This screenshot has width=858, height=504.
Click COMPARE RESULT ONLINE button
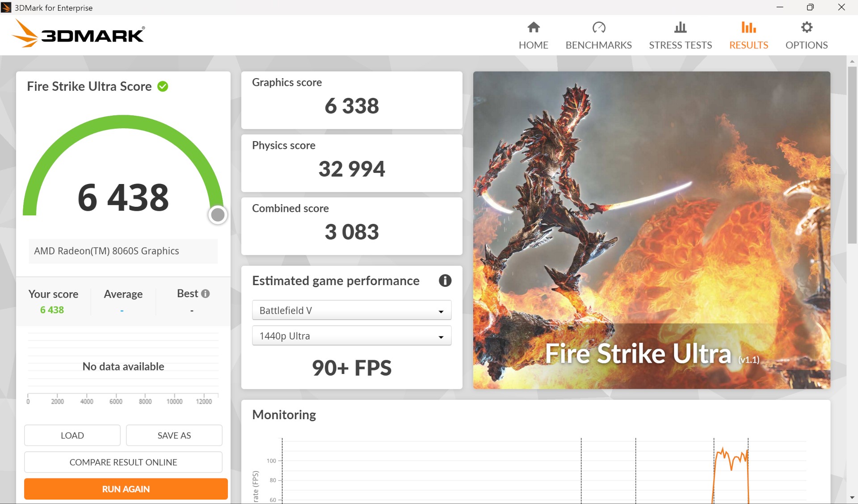[x=123, y=462]
